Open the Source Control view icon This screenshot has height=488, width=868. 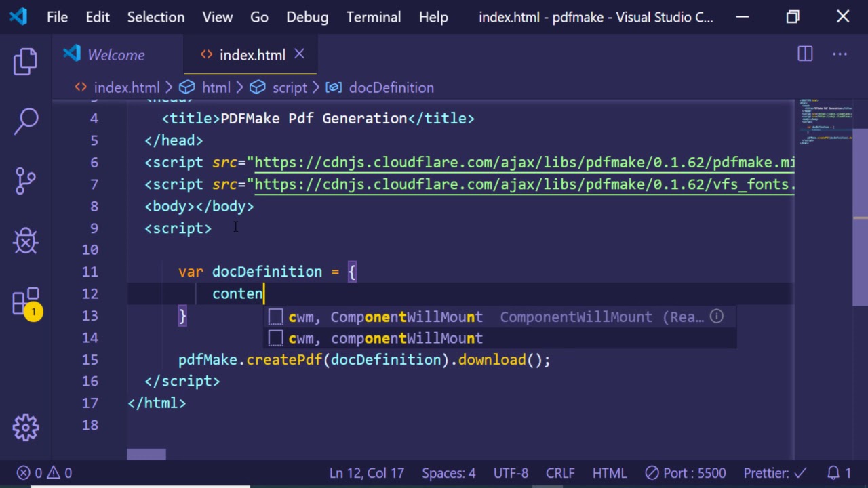tap(26, 181)
